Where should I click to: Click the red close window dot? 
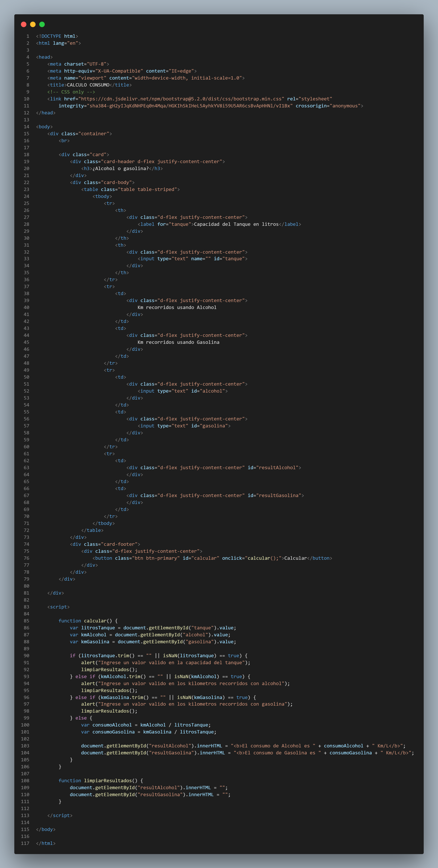click(24, 24)
